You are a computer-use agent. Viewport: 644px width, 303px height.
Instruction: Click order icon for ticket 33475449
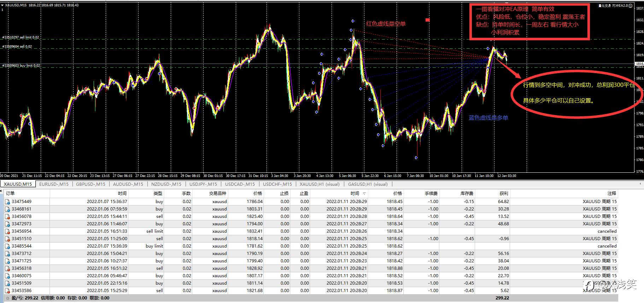7,202
